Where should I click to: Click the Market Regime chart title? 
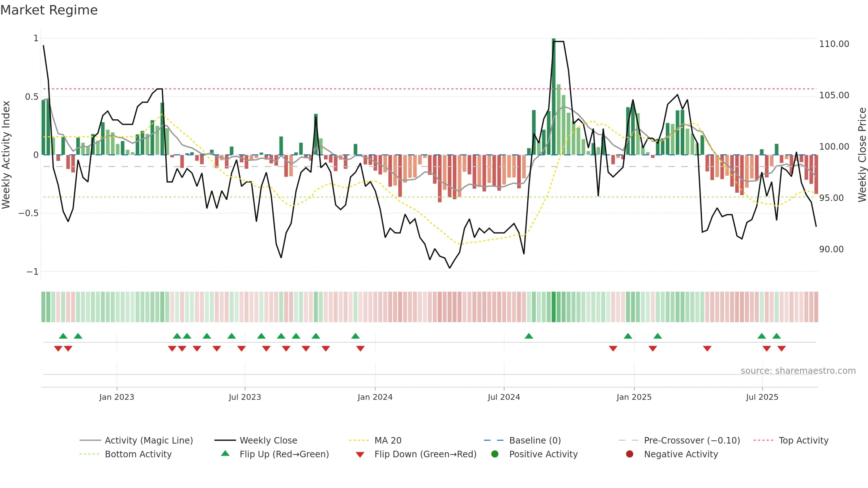coord(49,10)
